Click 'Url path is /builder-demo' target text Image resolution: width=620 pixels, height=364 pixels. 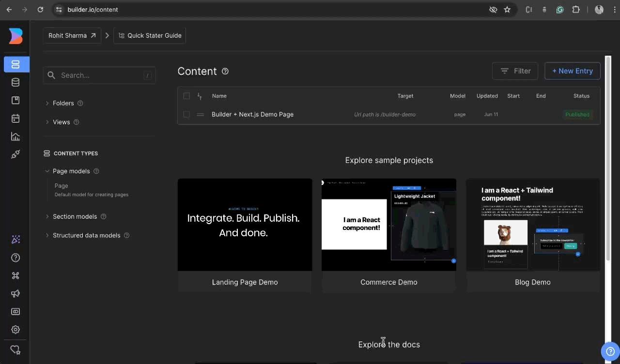(385, 115)
